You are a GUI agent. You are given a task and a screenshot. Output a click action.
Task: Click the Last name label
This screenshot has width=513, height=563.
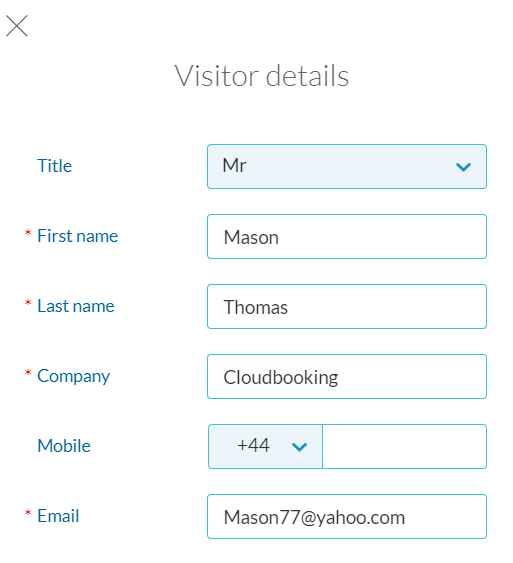[76, 306]
